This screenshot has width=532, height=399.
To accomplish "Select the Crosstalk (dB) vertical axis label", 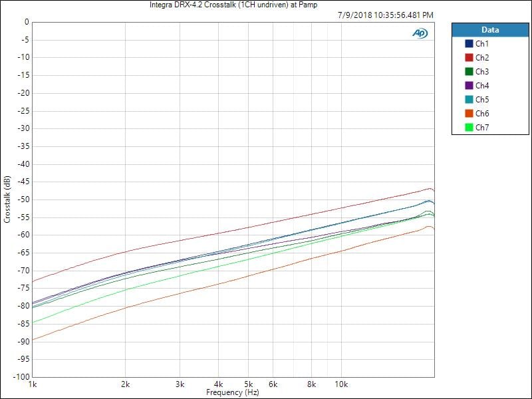I will click(7, 199).
